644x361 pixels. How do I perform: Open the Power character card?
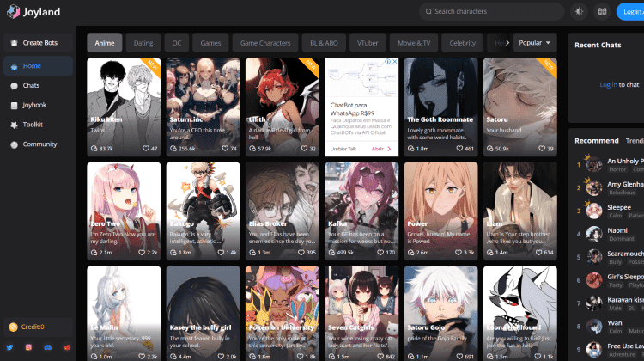[440, 211]
